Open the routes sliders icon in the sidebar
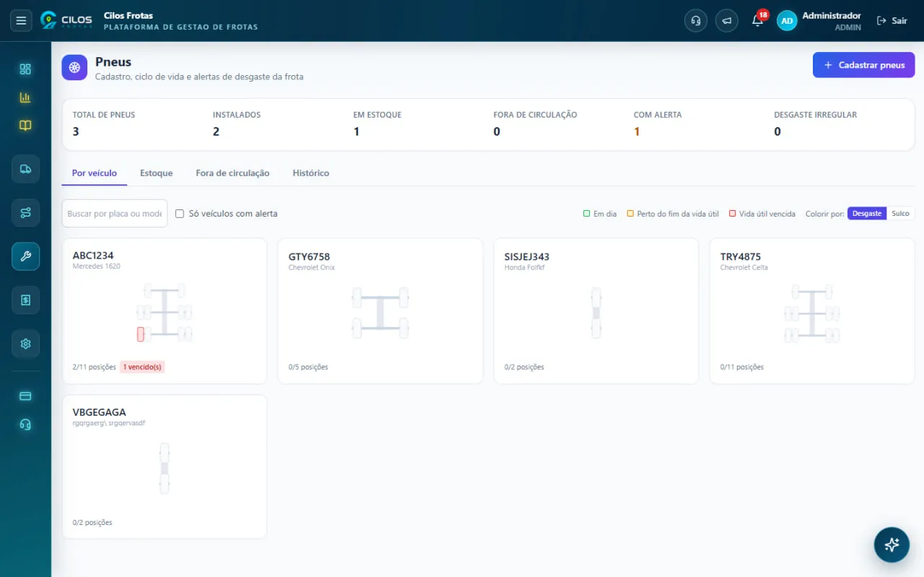 [25, 212]
